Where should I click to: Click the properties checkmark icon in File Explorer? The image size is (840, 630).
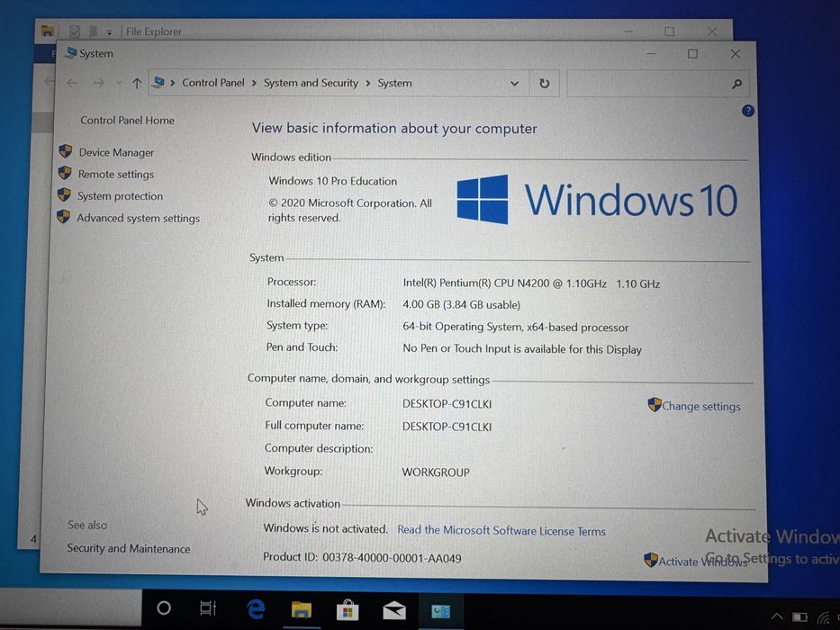(x=75, y=31)
